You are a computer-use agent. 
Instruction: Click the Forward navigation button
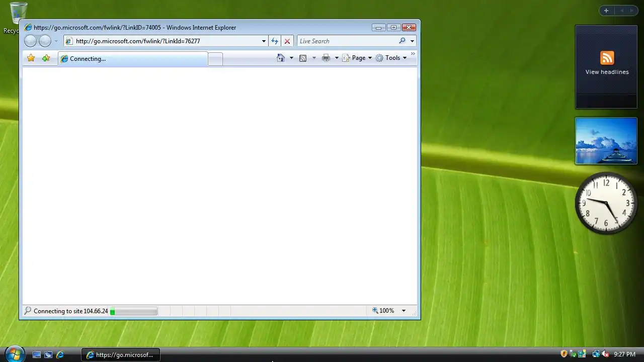pyautogui.click(x=45, y=41)
